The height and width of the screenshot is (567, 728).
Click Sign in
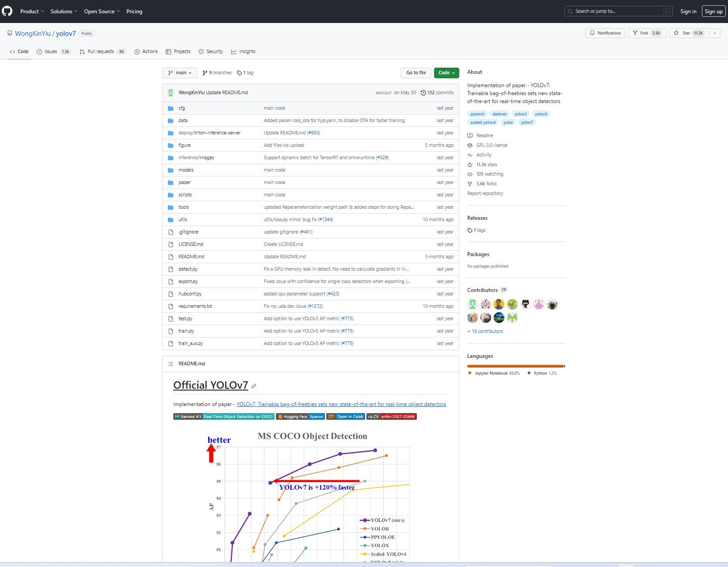688,11
